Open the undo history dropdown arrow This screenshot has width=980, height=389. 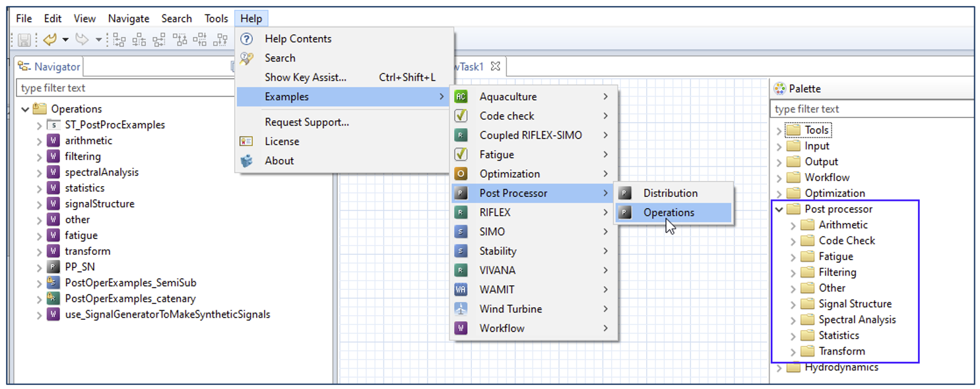[65, 40]
